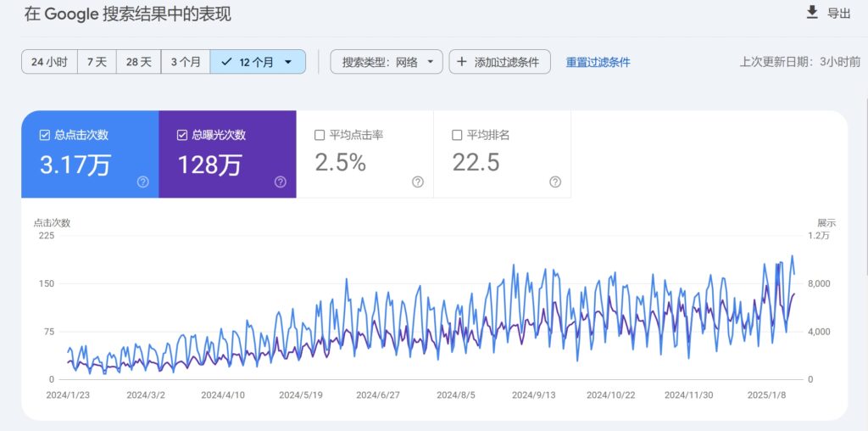
Task: Open help icon on 平均点击率 card
Action: coord(418,182)
